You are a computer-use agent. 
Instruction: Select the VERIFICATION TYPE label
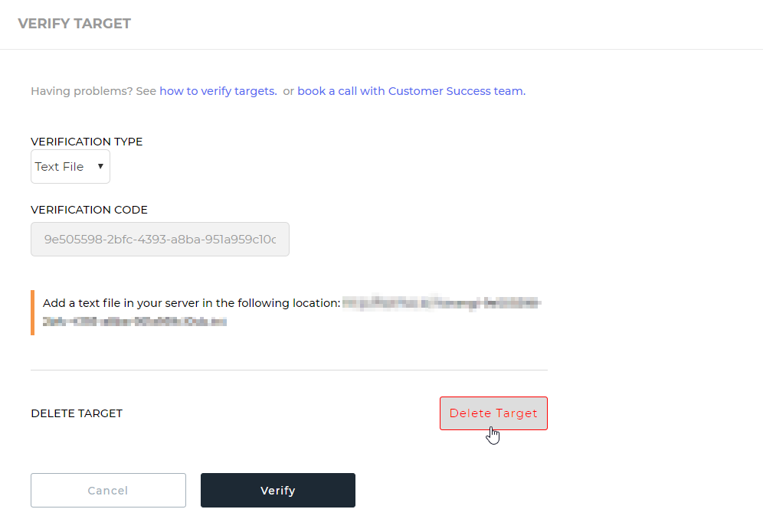point(87,142)
